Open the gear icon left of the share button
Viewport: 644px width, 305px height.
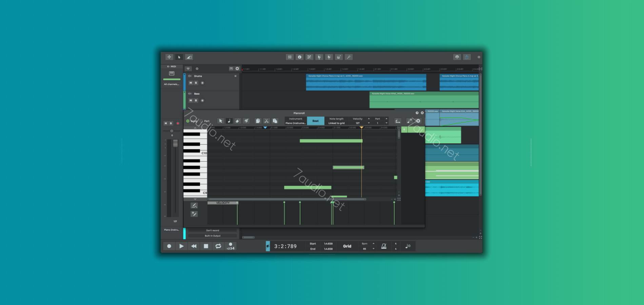click(x=457, y=57)
